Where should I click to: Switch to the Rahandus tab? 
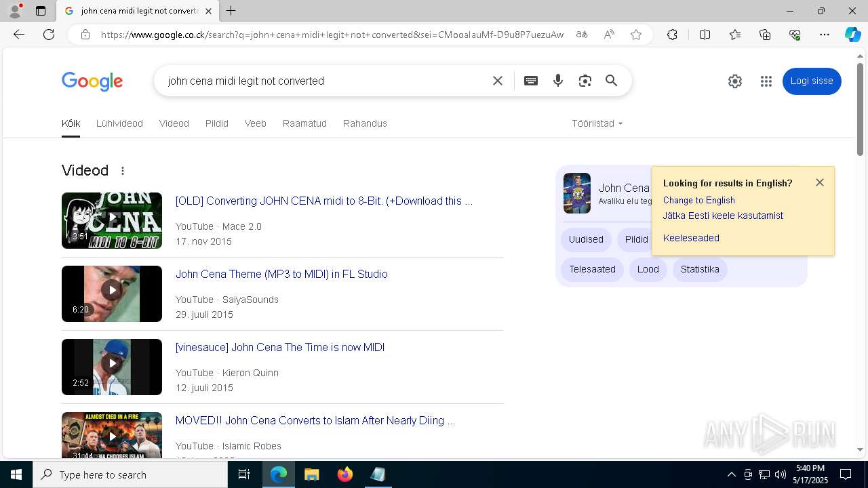click(x=365, y=123)
